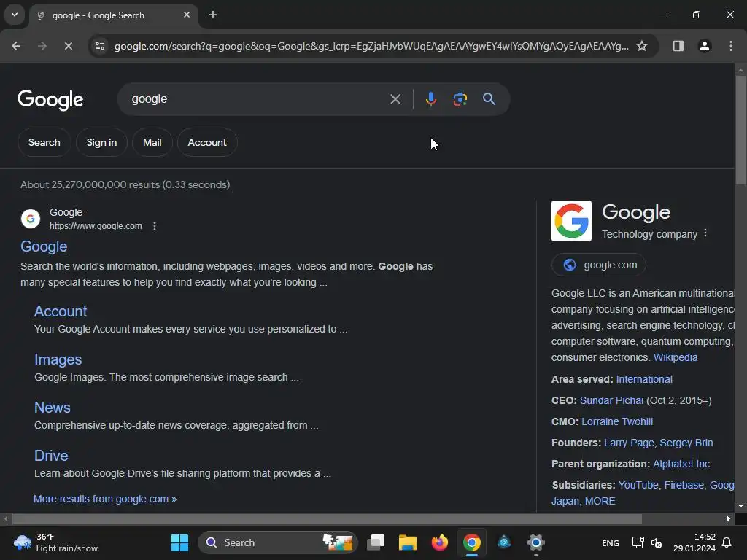Screen dimensions: 747x560
Task: Open a new tab with the plus button
Action: (213, 15)
